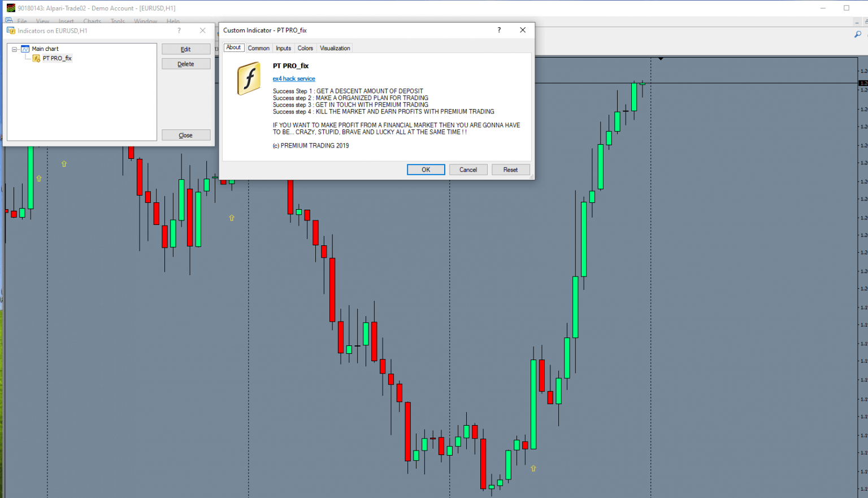Click the "(c) PREMIUM TRADING 2019" text
This screenshot has height=498, width=868.
click(x=311, y=145)
